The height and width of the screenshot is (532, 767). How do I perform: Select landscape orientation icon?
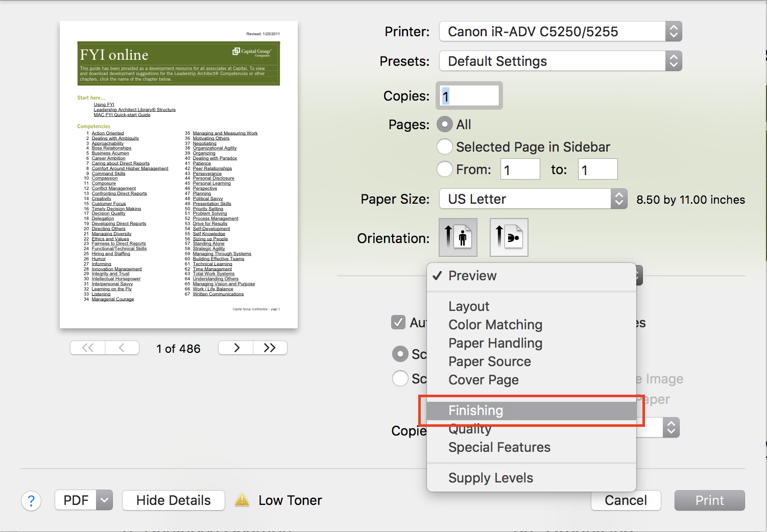point(509,237)
